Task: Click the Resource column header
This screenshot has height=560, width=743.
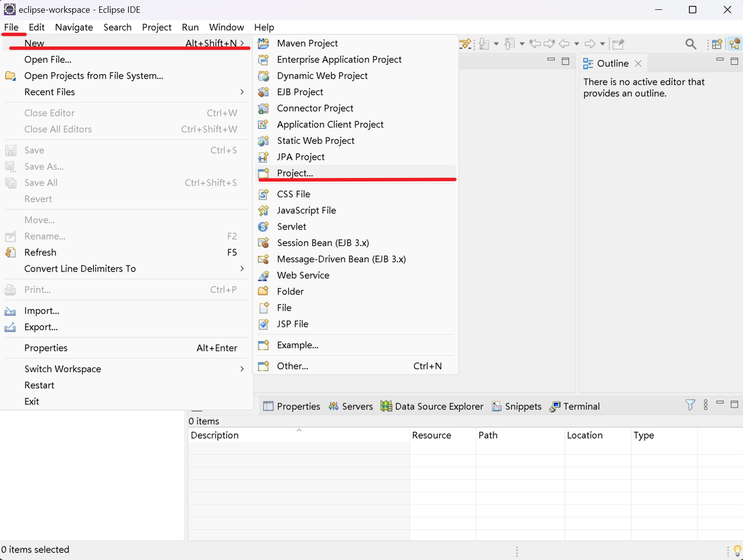Action: pos(442,435)
